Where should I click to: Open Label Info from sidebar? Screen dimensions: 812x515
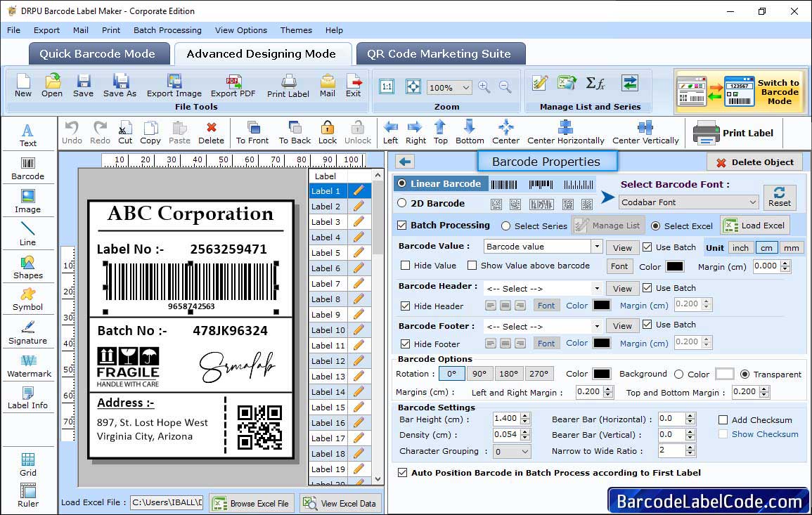tap(28, 398)
